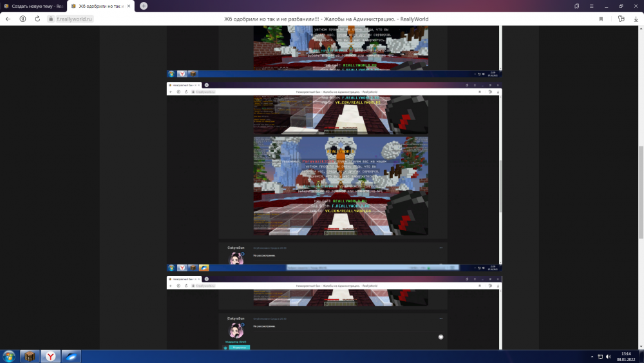The width and height of the screenshot is (644, 363).
Task: Show hidden system tray icons
Action: point(592,357)
